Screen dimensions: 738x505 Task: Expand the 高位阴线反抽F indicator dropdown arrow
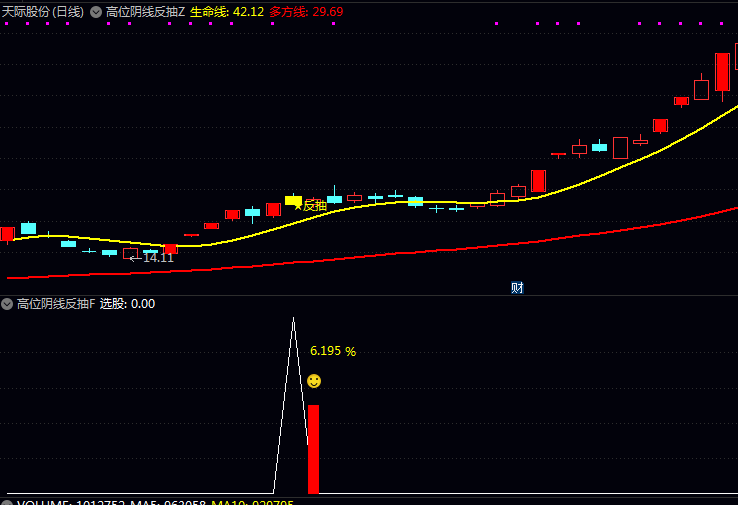click(x=7, y=304)
